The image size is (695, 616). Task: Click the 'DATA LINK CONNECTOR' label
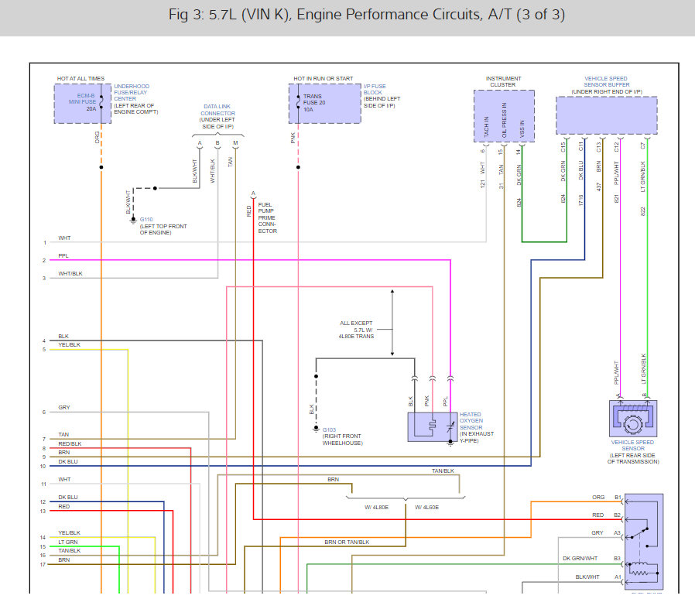(217, 110)
